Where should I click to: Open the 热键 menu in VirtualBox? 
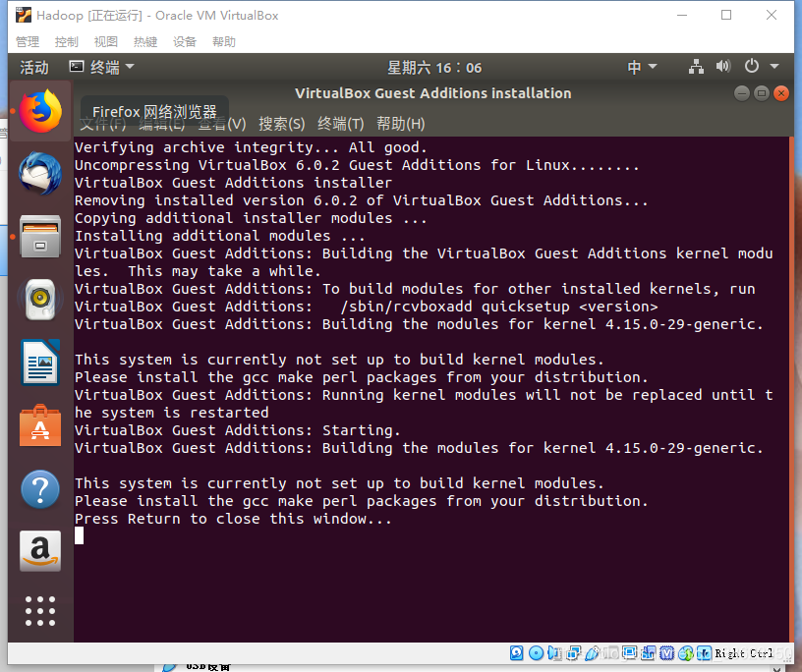point(145,42)
